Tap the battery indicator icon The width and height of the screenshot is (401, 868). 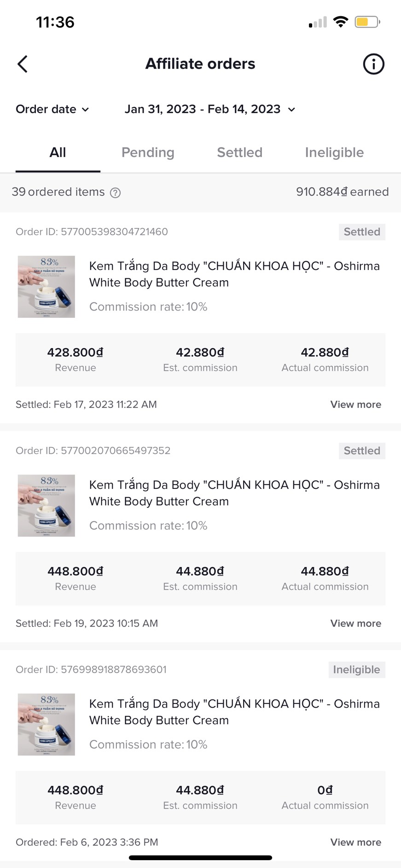[x=367, y=22]
